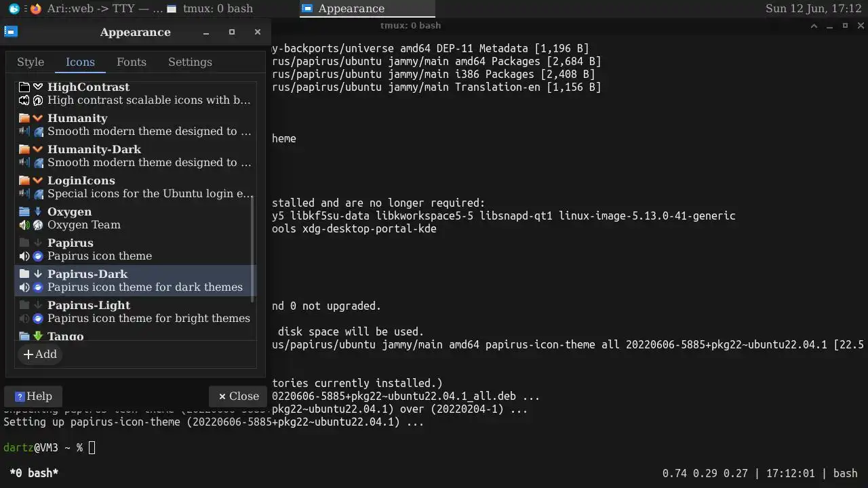Image resolution: width=868 pixels, height=488 pixels.
Task: Click the Humanity-Dark folder preview icon
Action: 24,149
